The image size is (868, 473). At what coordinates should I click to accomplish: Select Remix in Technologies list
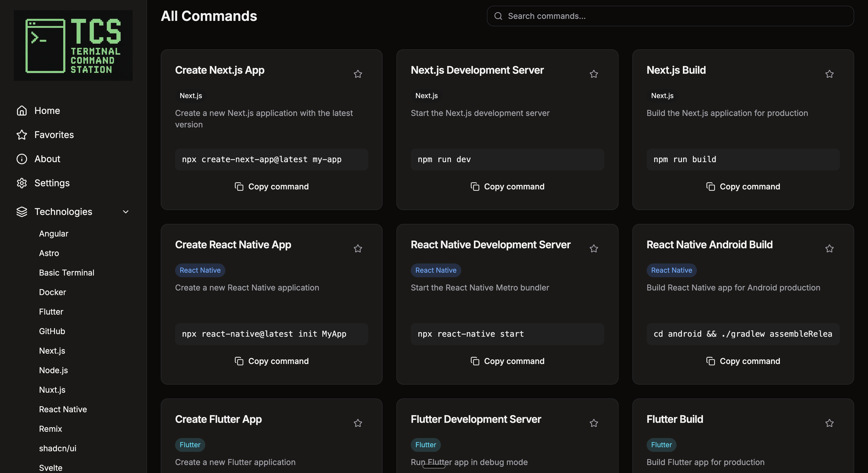click(50, 429)
